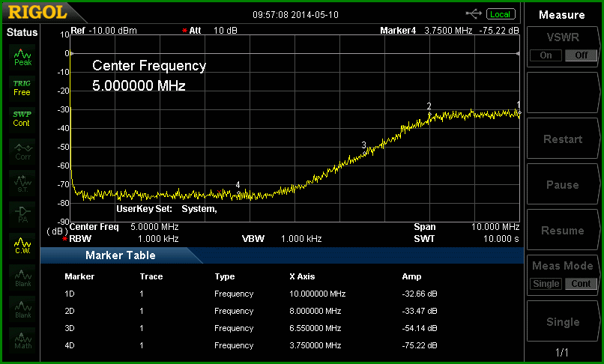The image size is (604, 364).
Task: Click marker 1 on the trace
Action: pos(519,112)
